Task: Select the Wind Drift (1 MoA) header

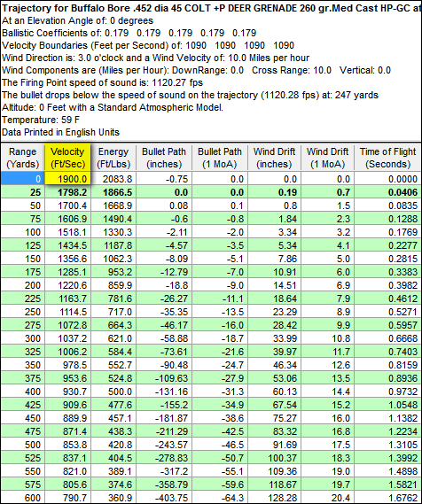Action: click(x=327, y=158)
